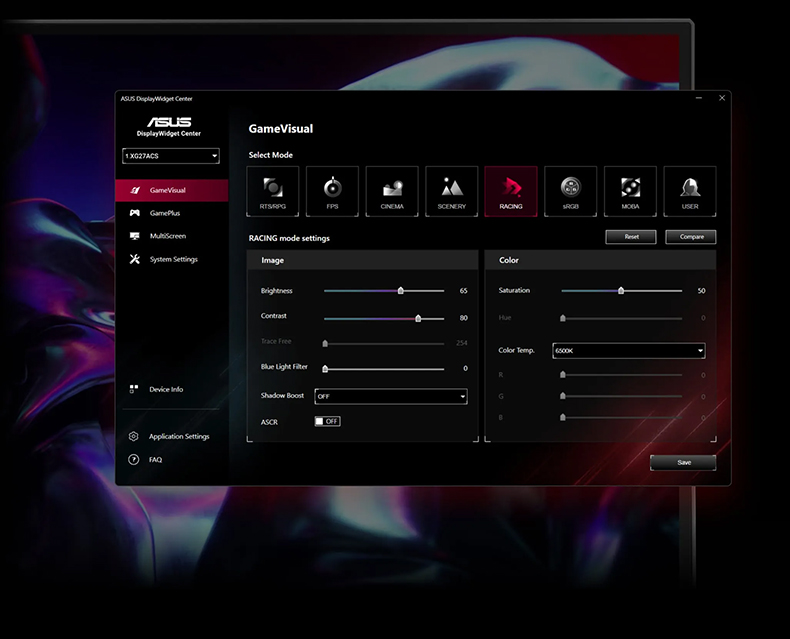Open System Settings in sidebar
Image resolution: width=790 pixels, height=639 pixels.
point(173,259)
